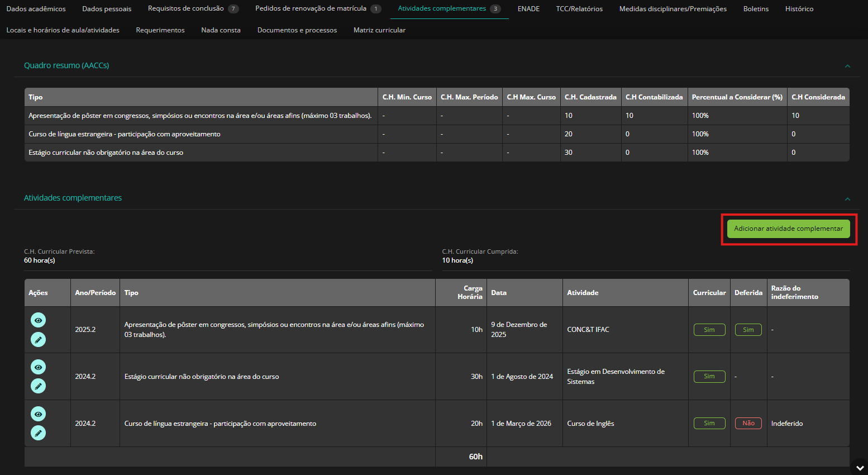Edit the CONC&T IFAC poster activity

(38, 339)
